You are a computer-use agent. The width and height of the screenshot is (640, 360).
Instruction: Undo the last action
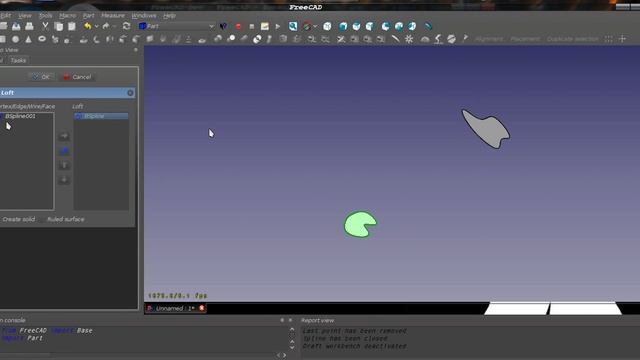87,26
